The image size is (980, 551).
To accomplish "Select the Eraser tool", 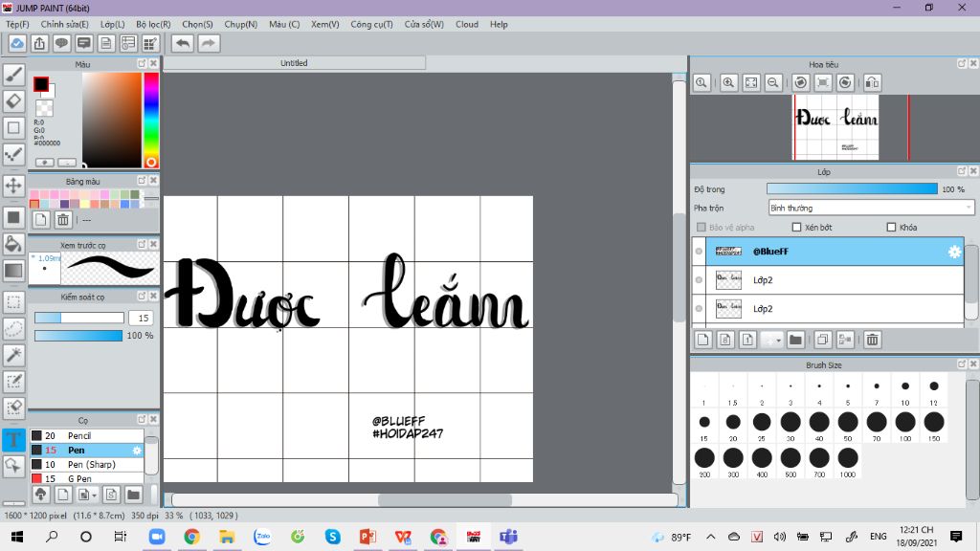I will pos(13,101).
